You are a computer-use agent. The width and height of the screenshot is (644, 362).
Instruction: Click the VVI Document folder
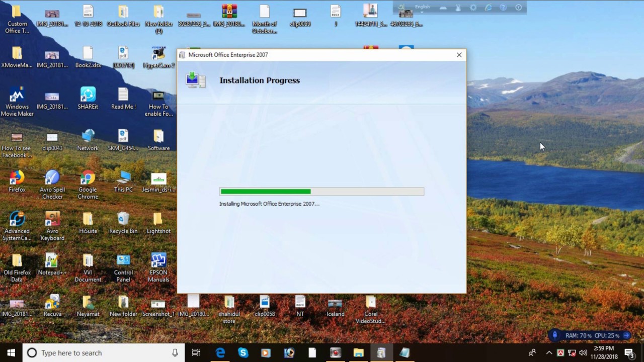[x=88, y=267]
